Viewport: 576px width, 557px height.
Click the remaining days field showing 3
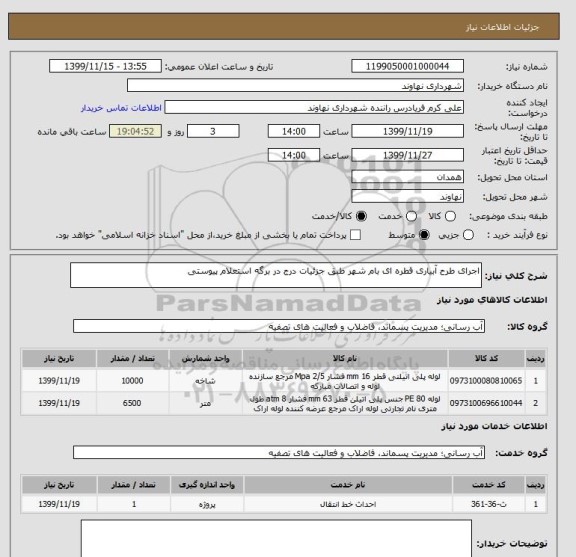pos(213,131)
